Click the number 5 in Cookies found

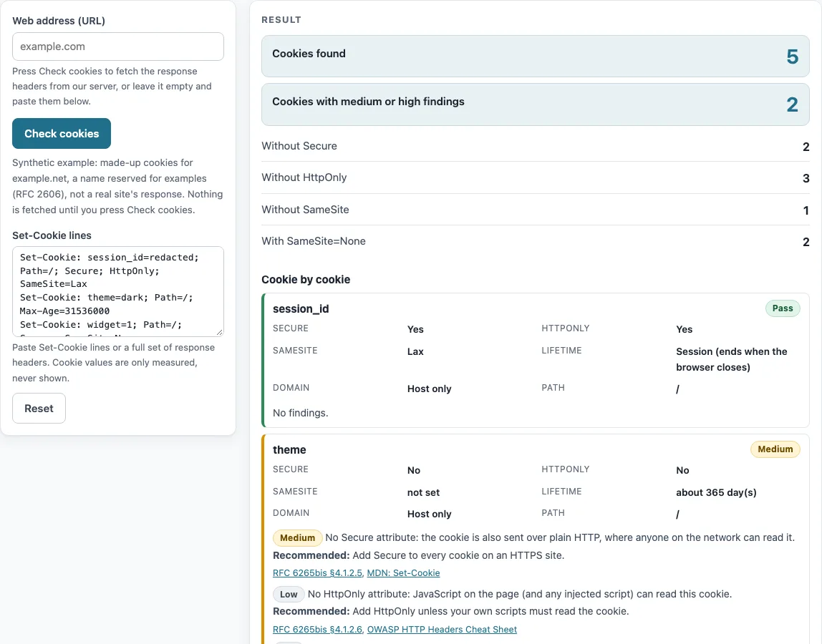pyautogui.click(x=792, y=57)
